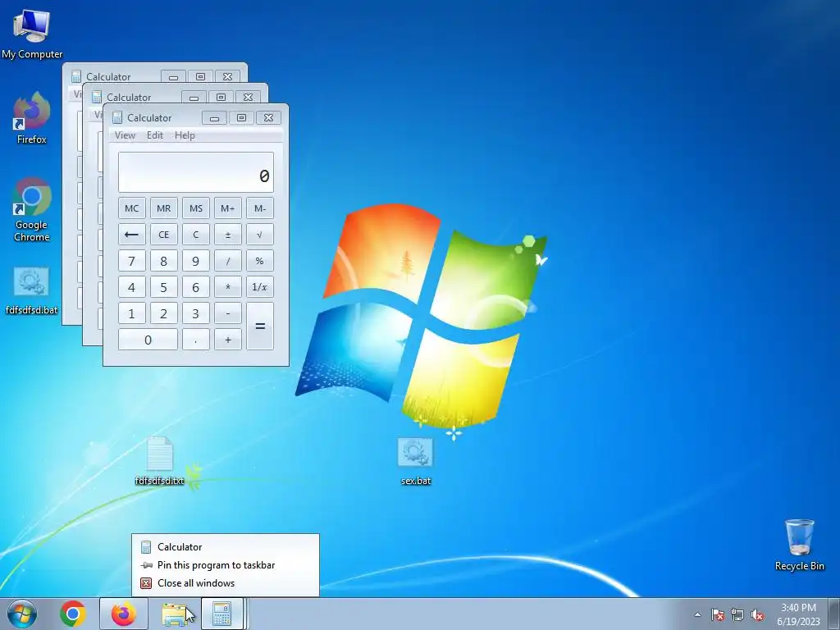Click the divide button
The width and height of the screenshot is (840, 630).
click(228, 261)
